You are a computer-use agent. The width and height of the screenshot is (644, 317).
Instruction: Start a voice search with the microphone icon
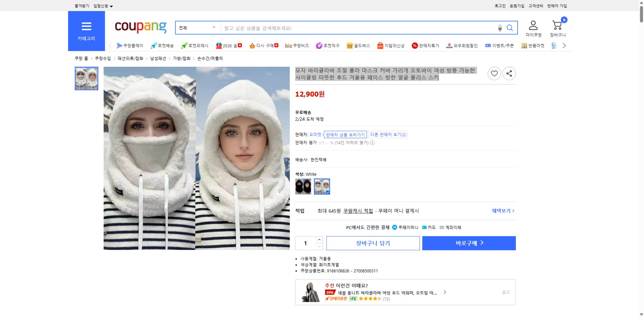pos(500,28)
